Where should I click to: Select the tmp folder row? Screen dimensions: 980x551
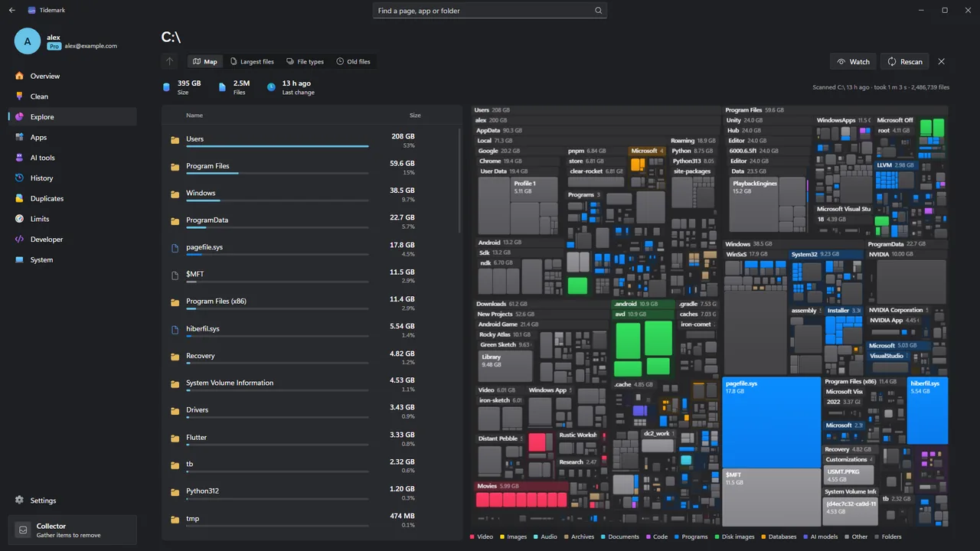(x=310, y=519)
